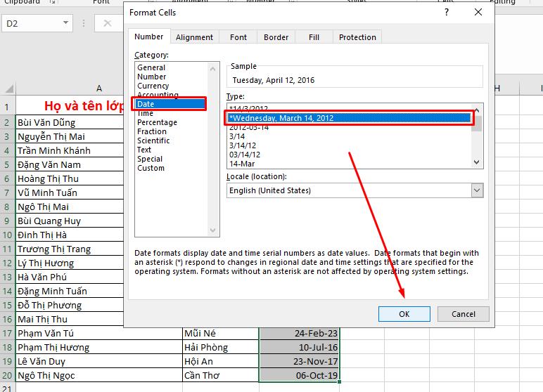
Task: Select Currency in the Category list
Action: 153,86
